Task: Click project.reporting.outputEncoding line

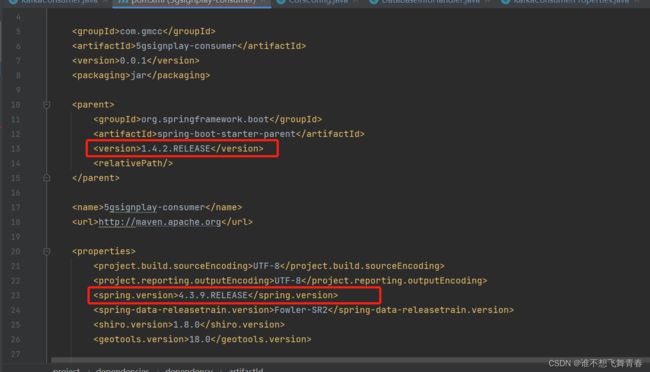Action: (x=290, y=281)
